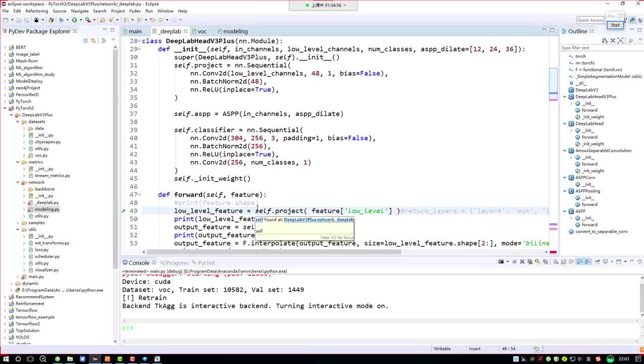Image resolution: width=644 pixels, height=364 pixels.
Task: Open the Pydev menu
Action: (135, 11)
